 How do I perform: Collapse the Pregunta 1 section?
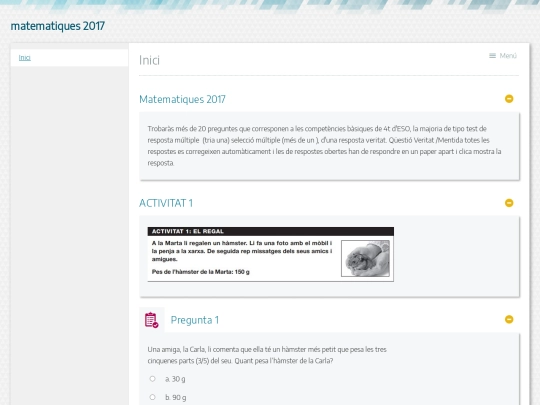click(x=509, y=320)
